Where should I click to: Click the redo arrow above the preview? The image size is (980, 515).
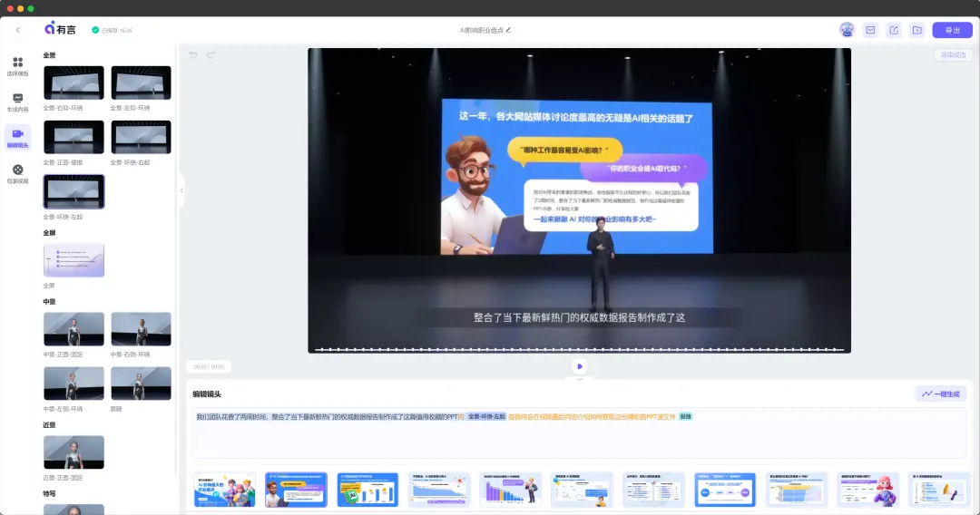point(211,55)
